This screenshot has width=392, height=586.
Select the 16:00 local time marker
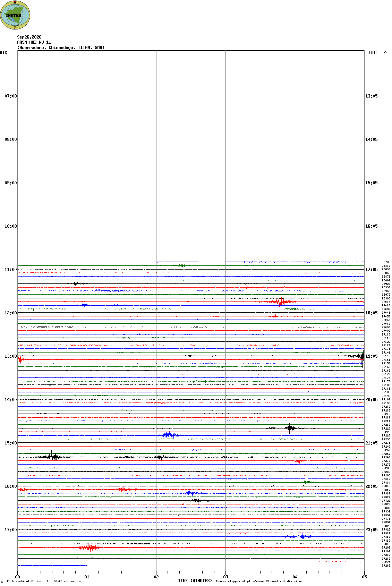coord(11,486)
